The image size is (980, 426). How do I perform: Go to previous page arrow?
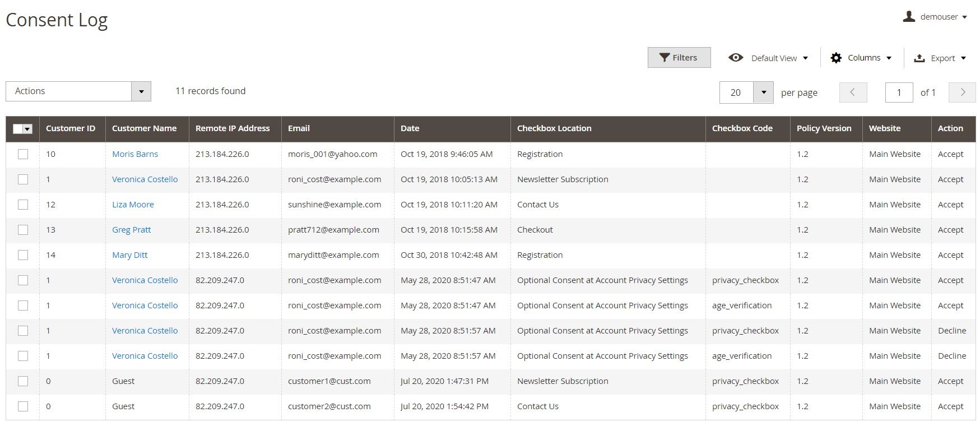click(x=853, y=92)
